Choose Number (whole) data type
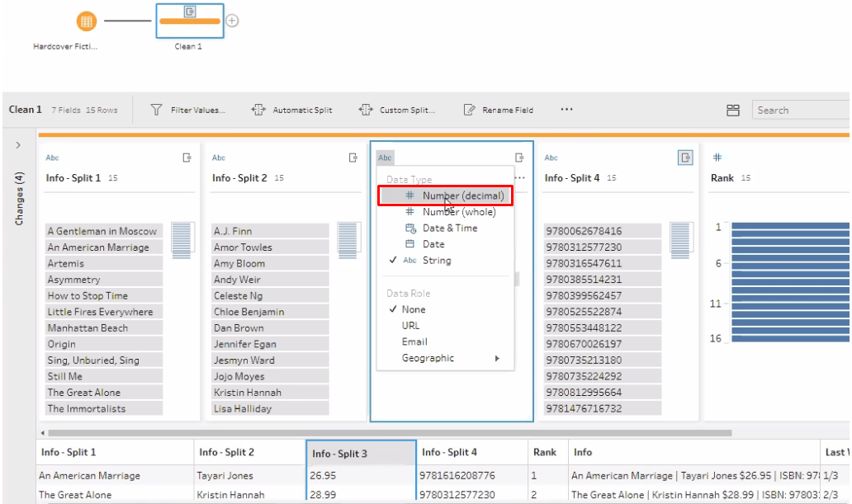 tap(445, 212)
